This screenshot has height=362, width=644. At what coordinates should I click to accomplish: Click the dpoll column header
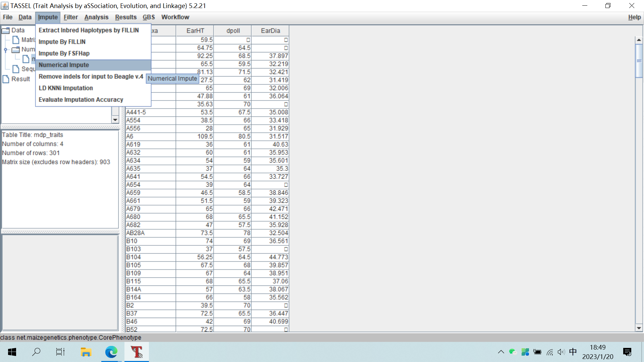(233, 31)
